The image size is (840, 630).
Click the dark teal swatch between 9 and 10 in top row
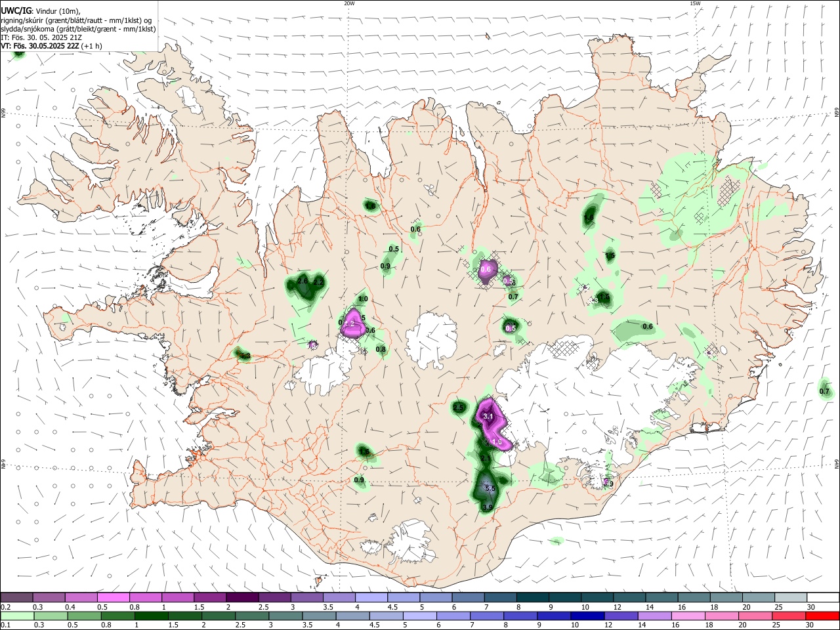(x=565, y=597)
